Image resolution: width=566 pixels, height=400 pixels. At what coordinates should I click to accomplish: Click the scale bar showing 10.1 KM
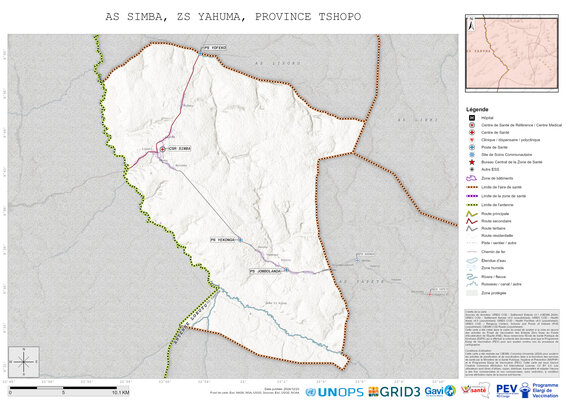click(x=69, y=390)
